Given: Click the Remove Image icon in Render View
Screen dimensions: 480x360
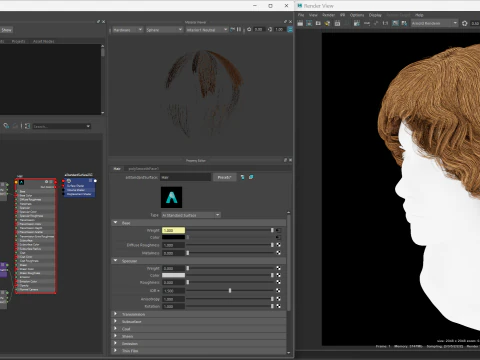Looking at the screenshot, I should point(404,23).
